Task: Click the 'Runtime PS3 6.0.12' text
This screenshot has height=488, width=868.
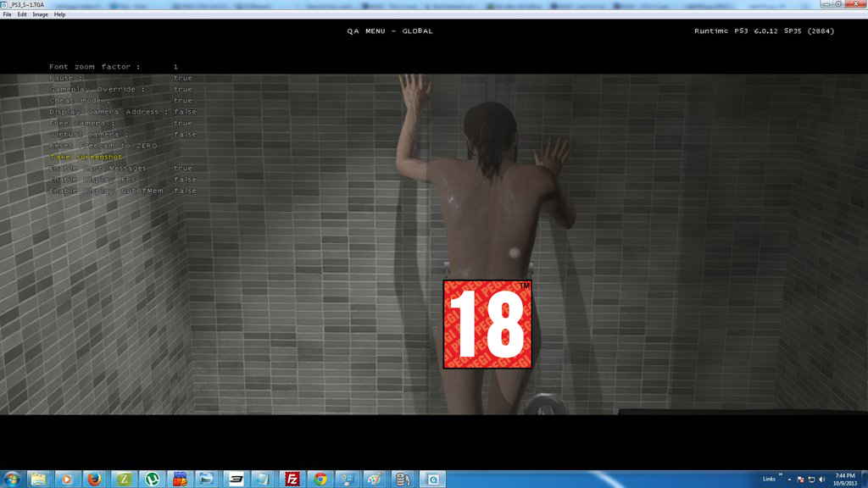Action: coord(737,31)
